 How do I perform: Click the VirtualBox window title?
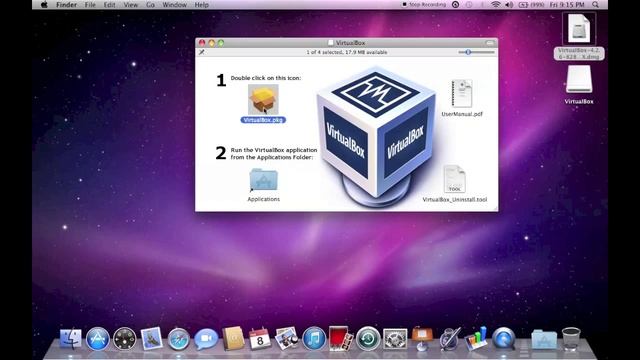(351, 43)
